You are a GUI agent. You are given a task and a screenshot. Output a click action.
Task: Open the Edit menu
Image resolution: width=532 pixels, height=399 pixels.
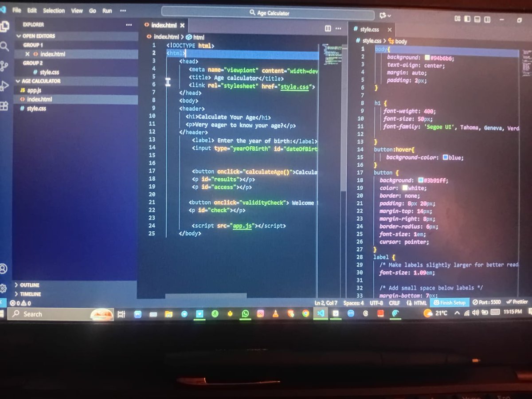tap(32, 10)
